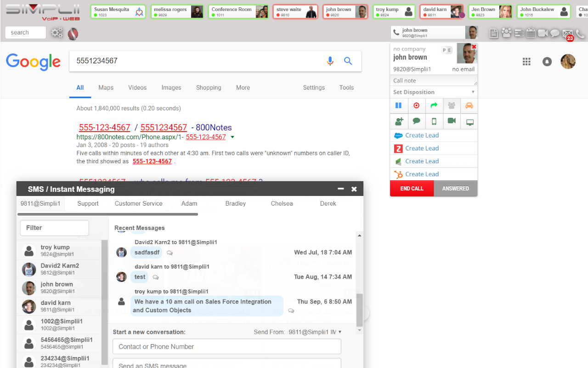Image resolution: width=588 pixels, height=368 pixels.
Task: Select the Bradley tab in SMS window
Action: point(236,203)
